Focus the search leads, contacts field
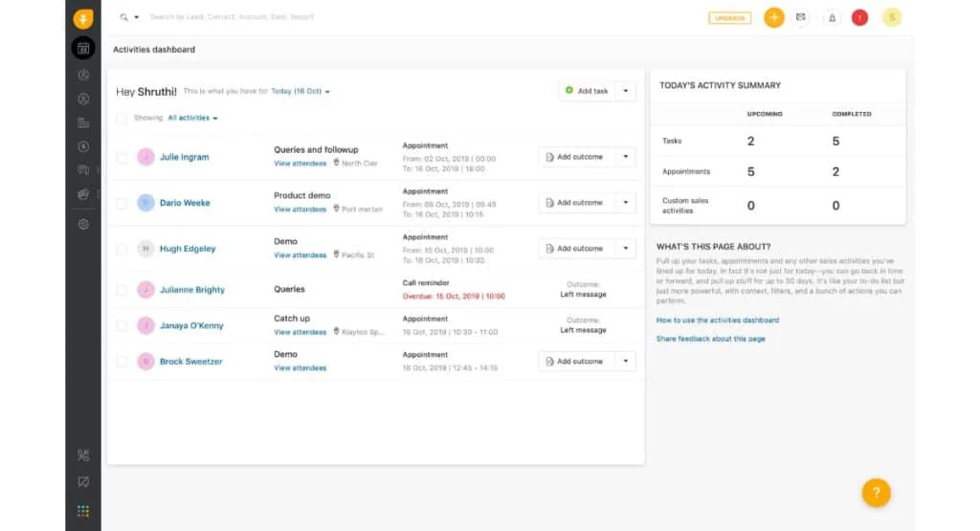980x531 pixels. (232, 17)
